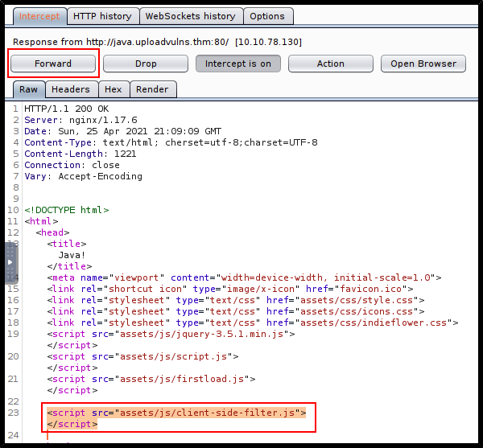483x448 pixels.
Task: Launch Open Browser
Action: (x=423, y=64)
